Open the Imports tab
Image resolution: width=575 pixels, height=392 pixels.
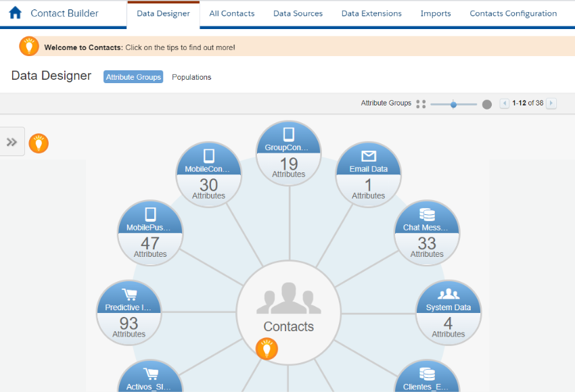(436, 14)
